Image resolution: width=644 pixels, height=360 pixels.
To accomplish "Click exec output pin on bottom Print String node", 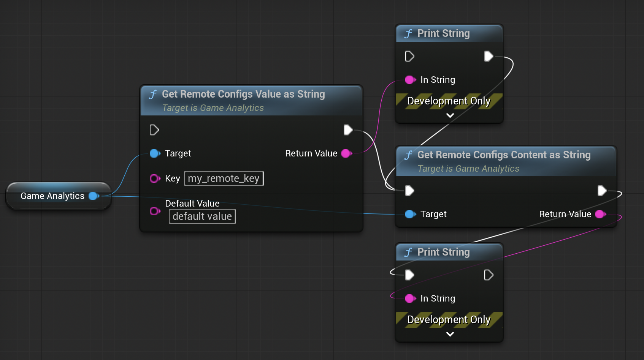I will click(489, 275).
